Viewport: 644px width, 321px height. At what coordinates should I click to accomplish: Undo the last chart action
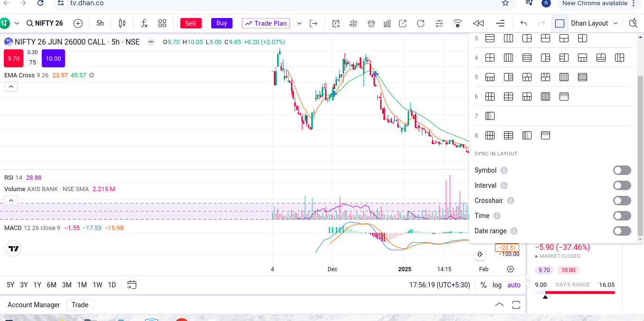pyautogui.click(x=524, y=23)
